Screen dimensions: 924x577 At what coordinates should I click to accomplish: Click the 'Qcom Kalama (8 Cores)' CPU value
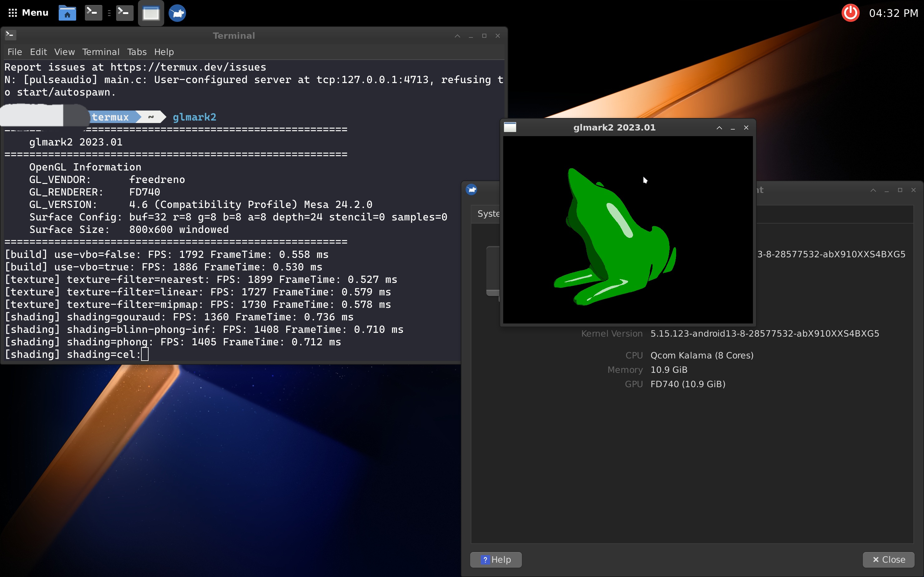701,355
